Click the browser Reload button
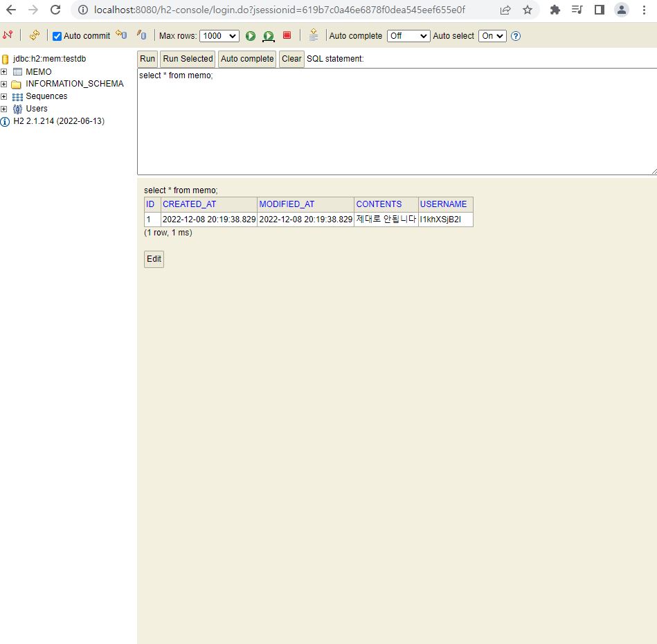 pyautogui.click(x=55, y=10)
